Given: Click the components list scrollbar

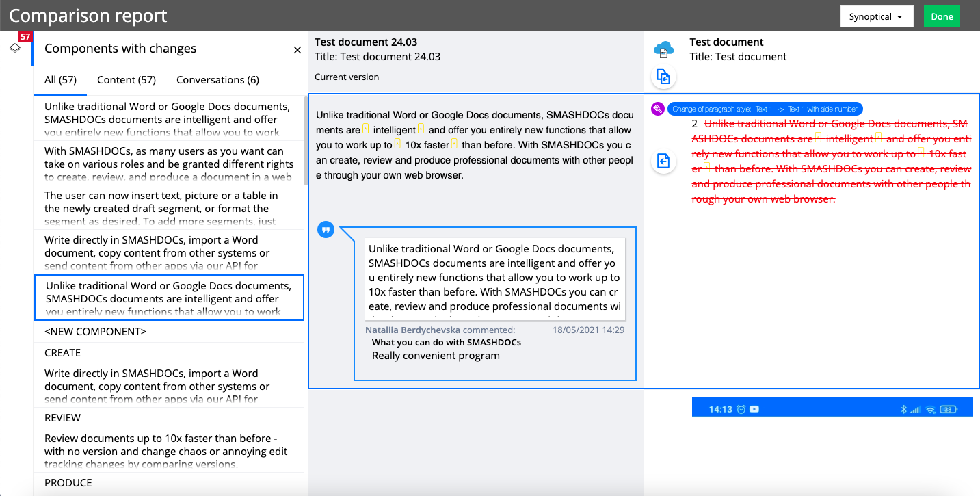Looking at the screenshot, I should pyautogui.click(x=306, y=140).
